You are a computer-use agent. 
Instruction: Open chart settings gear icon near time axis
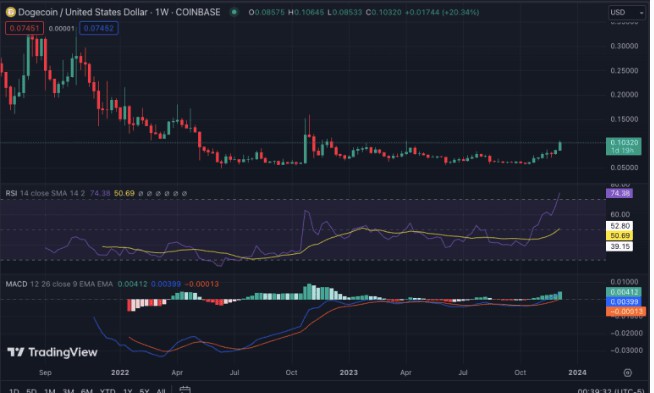(627, 373)
